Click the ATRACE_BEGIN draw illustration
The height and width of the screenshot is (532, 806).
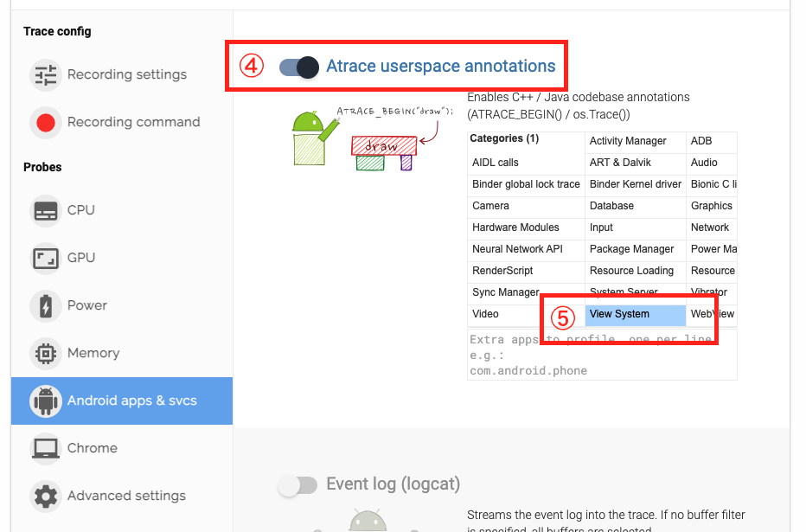373,138
